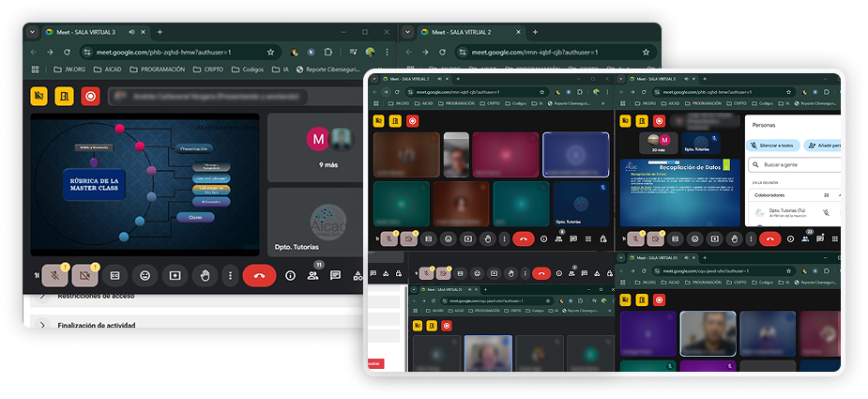Toggle captions in the large left Meet window
Viewport: 868px width, 399px height.
[115, 276]
